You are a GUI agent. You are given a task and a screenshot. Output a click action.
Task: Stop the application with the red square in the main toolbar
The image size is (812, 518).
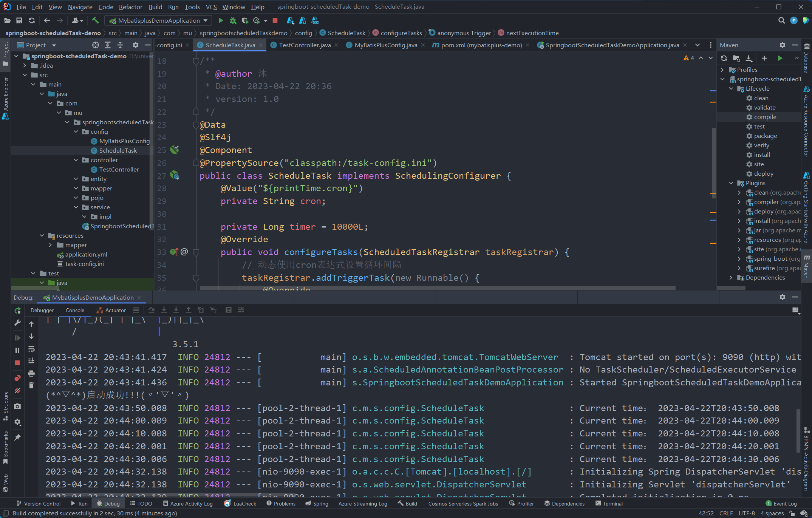pyautogui.click(x=275, y=20)
